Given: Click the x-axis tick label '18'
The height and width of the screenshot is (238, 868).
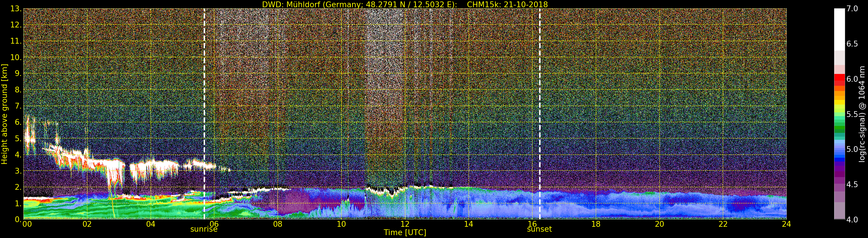Looking at the screenshot, I should click(596, 224).
